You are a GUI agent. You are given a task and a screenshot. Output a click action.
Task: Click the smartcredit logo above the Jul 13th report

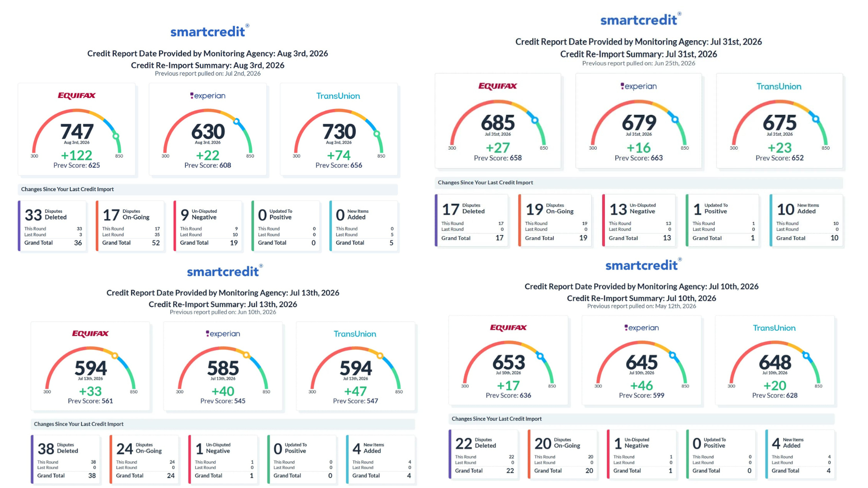tap(225, 271)
